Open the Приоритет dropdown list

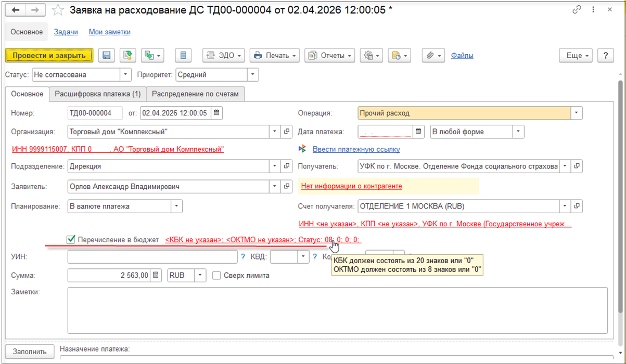point(252,75)
